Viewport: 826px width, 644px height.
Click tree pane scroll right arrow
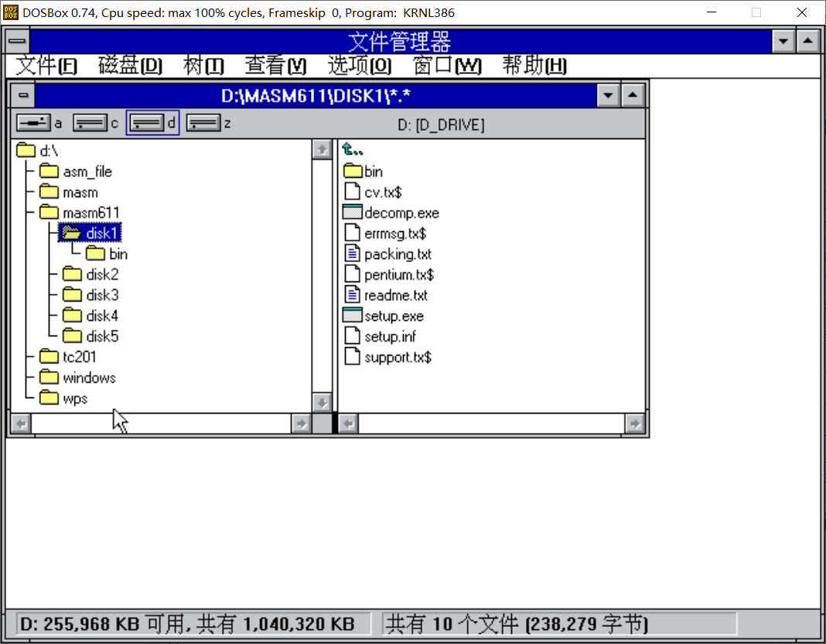(x=301, y=424)
